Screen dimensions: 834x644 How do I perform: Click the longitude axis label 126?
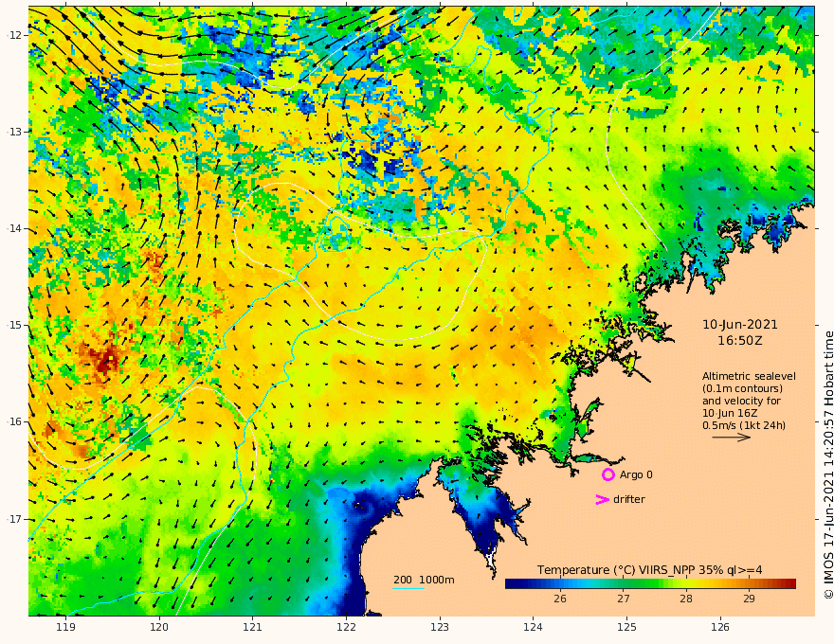click(720, 627)
